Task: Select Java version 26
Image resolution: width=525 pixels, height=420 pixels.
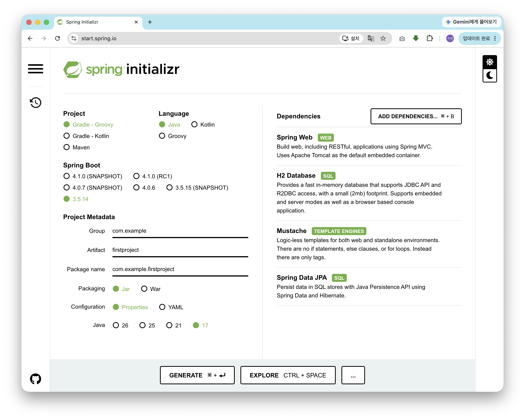Action: tap(121, 325)
